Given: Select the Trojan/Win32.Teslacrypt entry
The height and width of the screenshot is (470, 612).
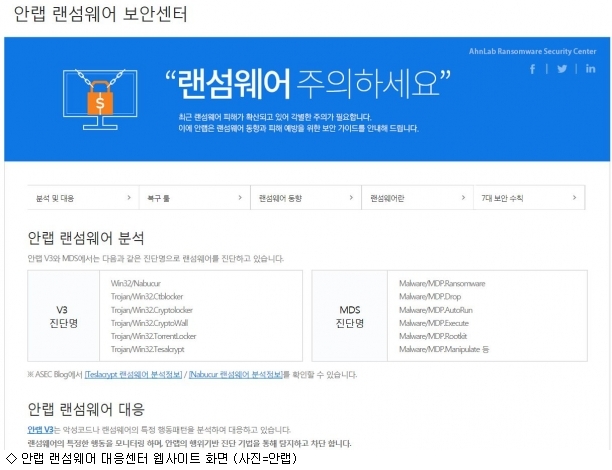Looking at the screenshot, I should coord(147,349).
